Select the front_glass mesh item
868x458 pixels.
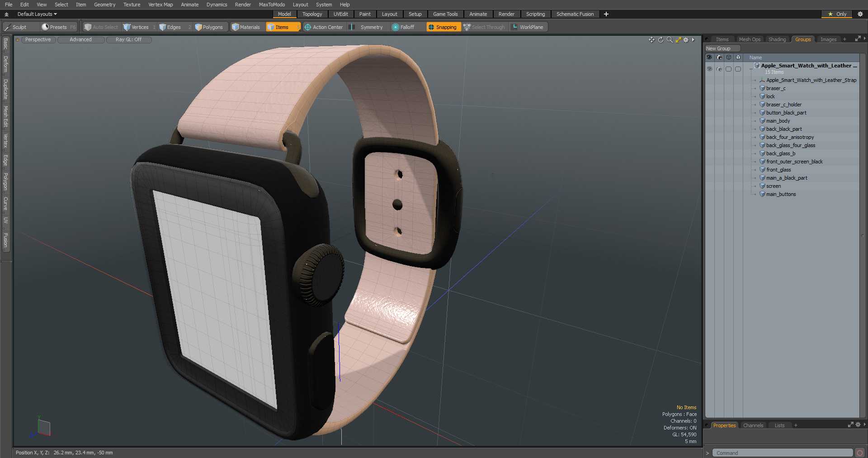(778, 170)
